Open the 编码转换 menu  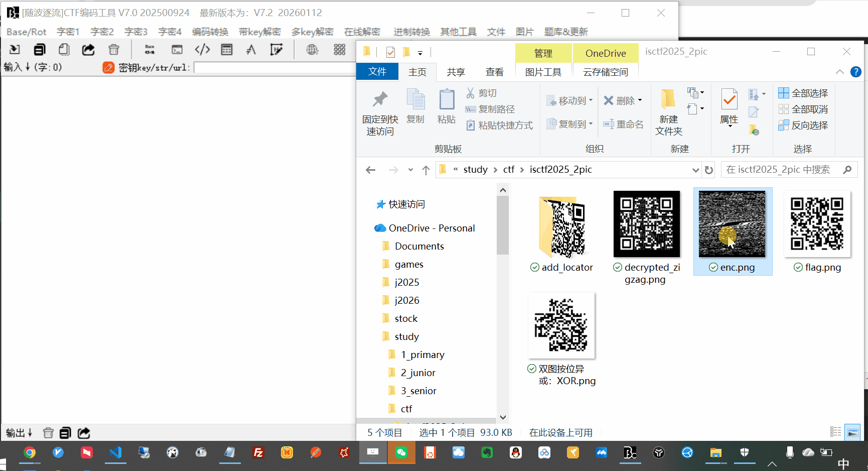pyautogui.click(x=210, y=32)
